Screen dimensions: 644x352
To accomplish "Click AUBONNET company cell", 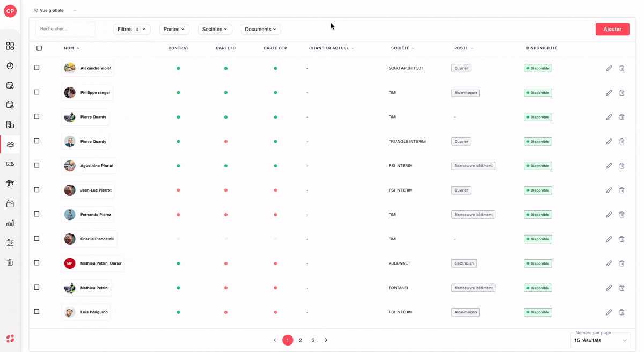I will tap(400, 263).
